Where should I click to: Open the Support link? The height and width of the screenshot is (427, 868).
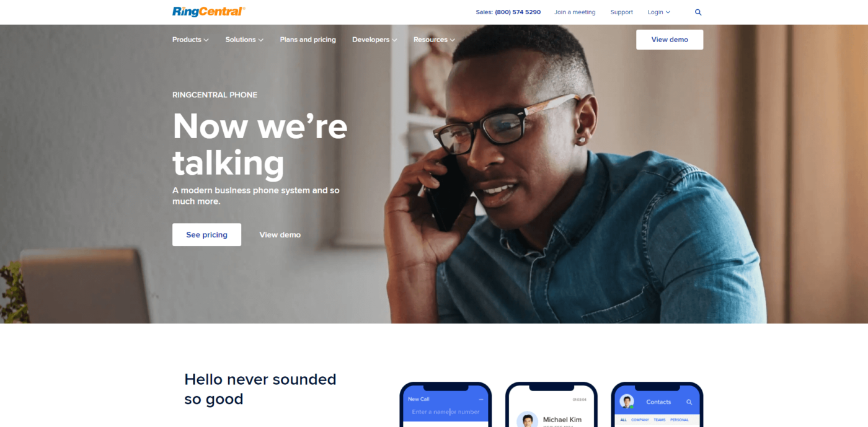[x=621, y=12]
